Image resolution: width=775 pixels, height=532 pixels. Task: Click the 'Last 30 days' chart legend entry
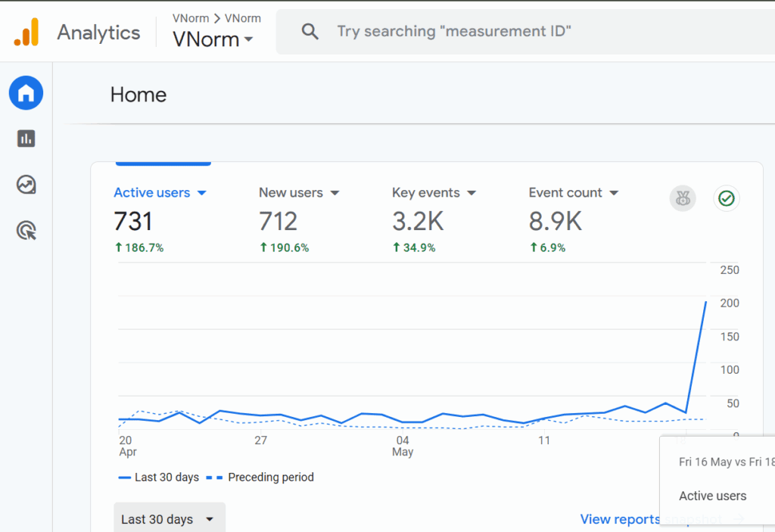159,477
